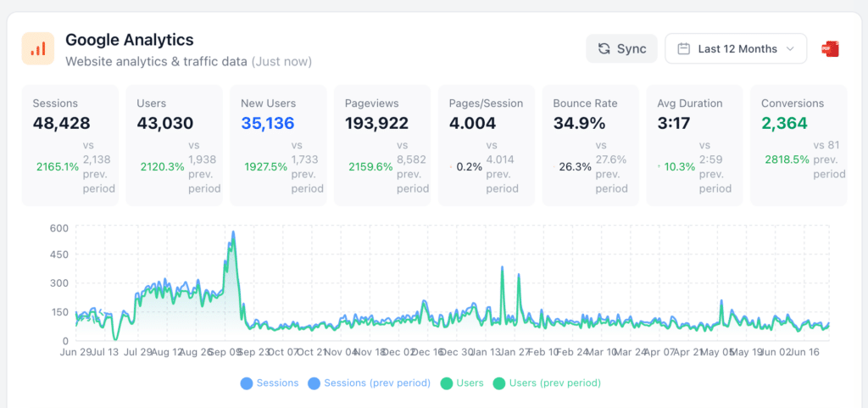The image size is (868, 408).
Task: Click the 2165.1% Sessions change percentage
Action: point(58,166)
